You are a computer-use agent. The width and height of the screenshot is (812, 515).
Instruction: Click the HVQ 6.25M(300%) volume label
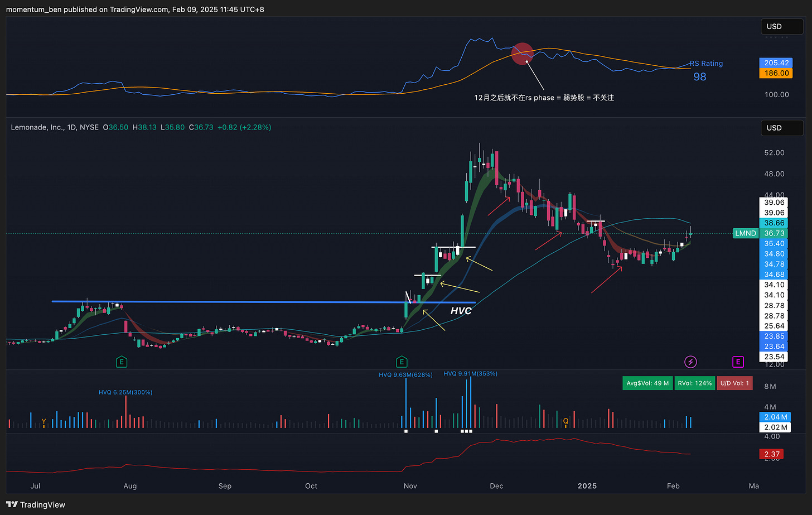click(x=125, y=392)
